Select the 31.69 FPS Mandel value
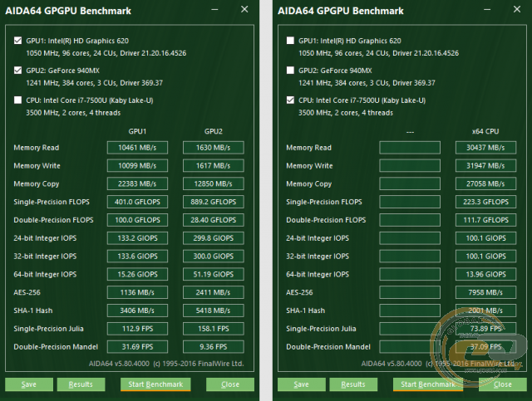This screenshot has height=401, width=532. pos(137,347)
